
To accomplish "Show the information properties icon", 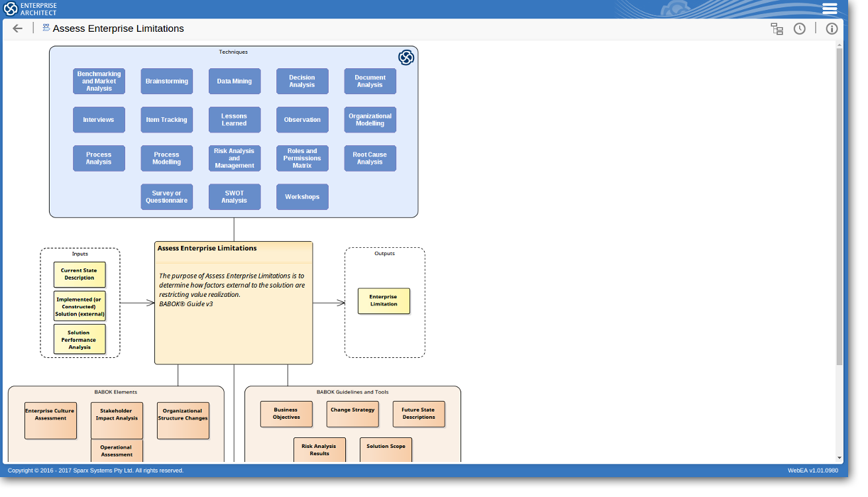I will pos(832,28).
